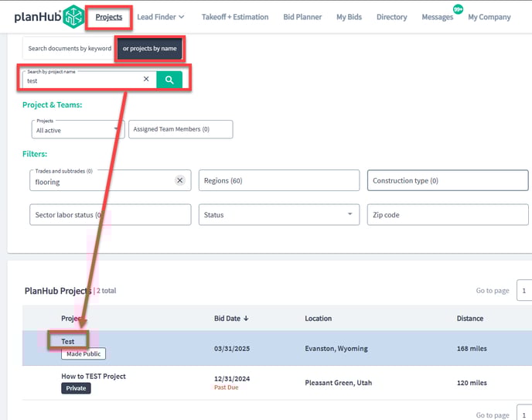
Task: Open Assigned Team Members selector
Action: tap(180, 129)
